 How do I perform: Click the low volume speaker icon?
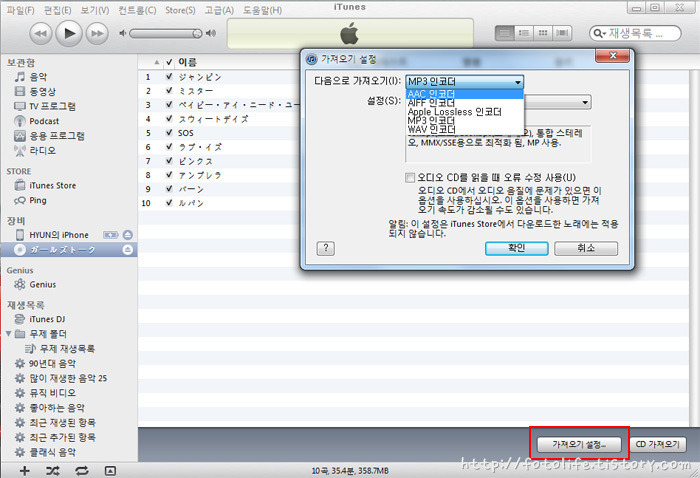[x=122, y=33]
